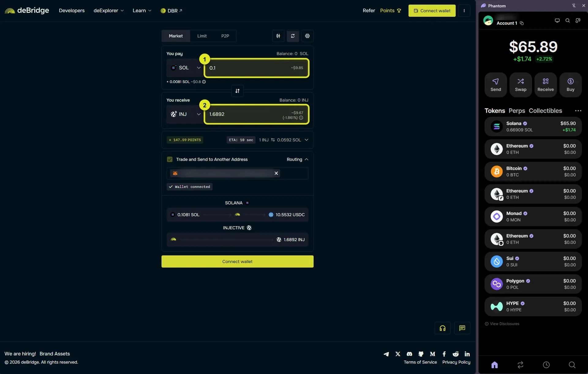Open deBridge X social link
Screen dimensions: 588x374
point(398,354)
